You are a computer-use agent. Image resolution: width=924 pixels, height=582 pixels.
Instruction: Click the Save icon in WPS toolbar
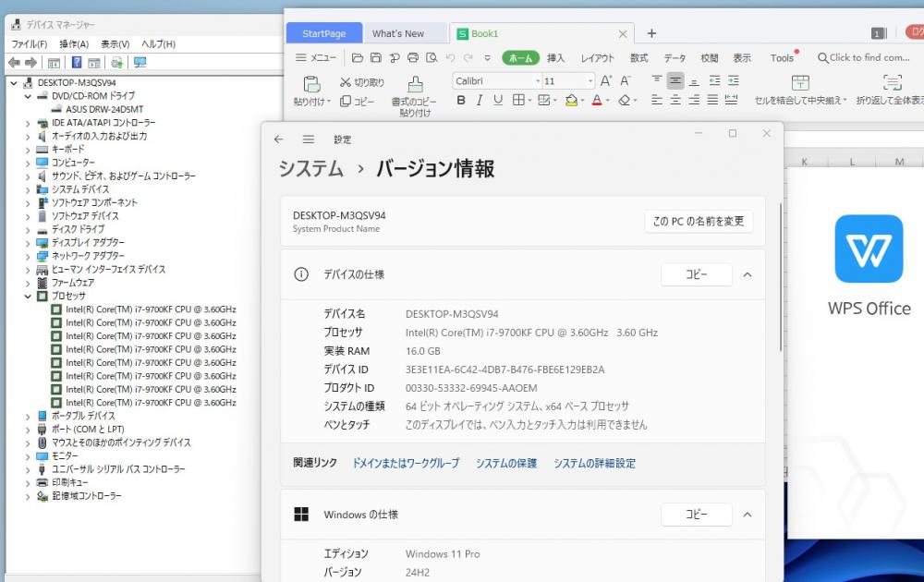point(375,57)
